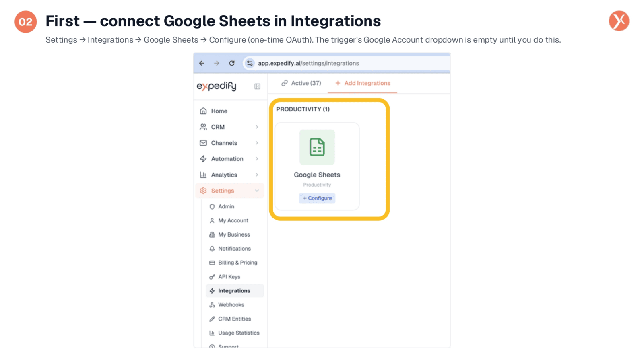Select Integrations in settings list
The height and width of the screenshot is (362, 644).
pos(235,291)
